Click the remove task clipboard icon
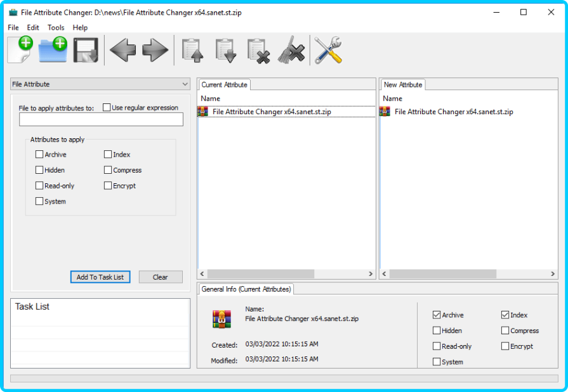This screenshot has width=568, height=392. pyautogui.click(x=259, y=49)
